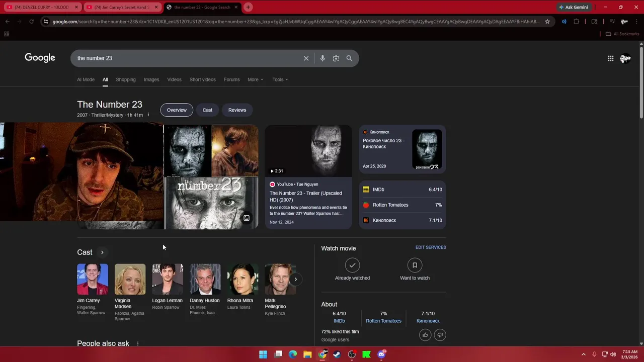
Task: Switch to the Videos results tab
Action: pyautogui.click(x=174, y=79)
